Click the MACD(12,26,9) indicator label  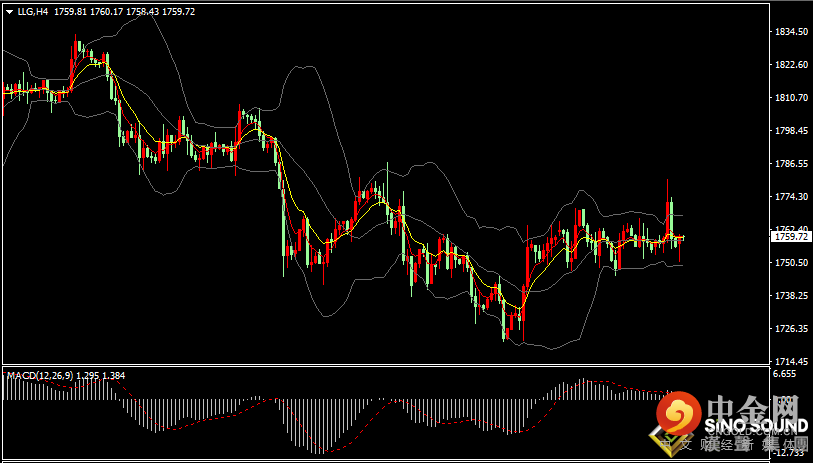[40, 375]
